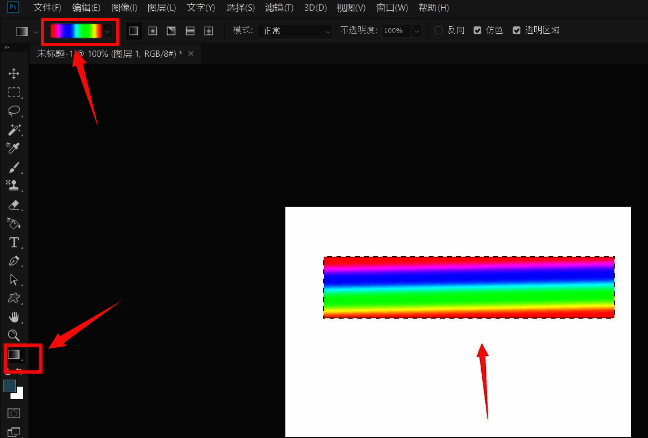The image size is (648, 438).
Task: Open the 文件(F) menu
Action: coord(47,8)
